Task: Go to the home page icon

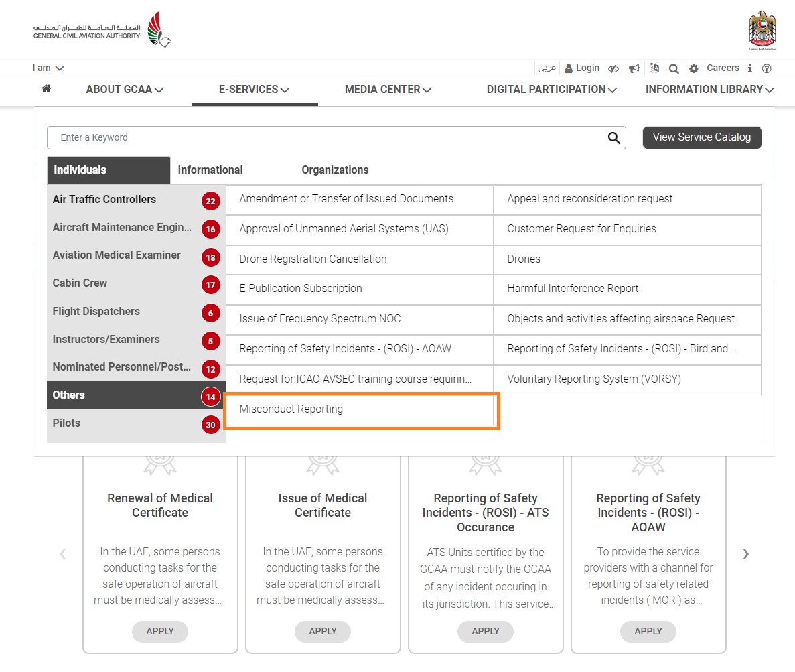Action: 46,88
